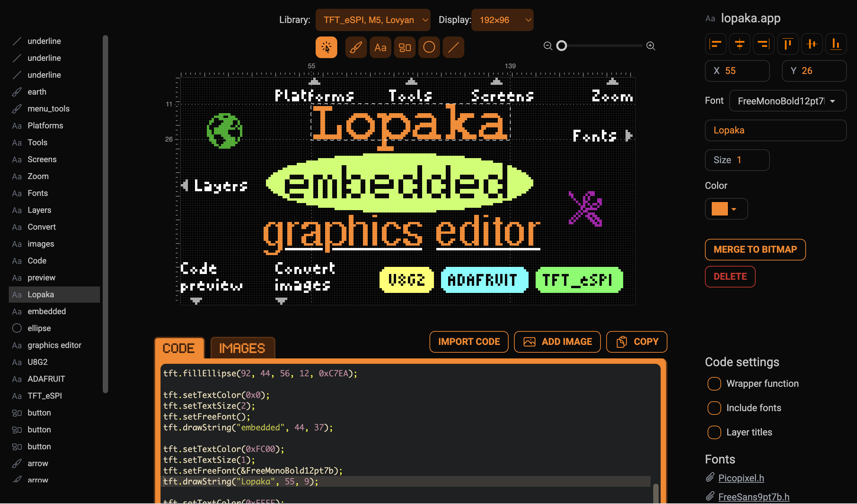The height and width of the screenshot is (504, 857).
Task: Align layer to bottom edge
Action: 836,44
